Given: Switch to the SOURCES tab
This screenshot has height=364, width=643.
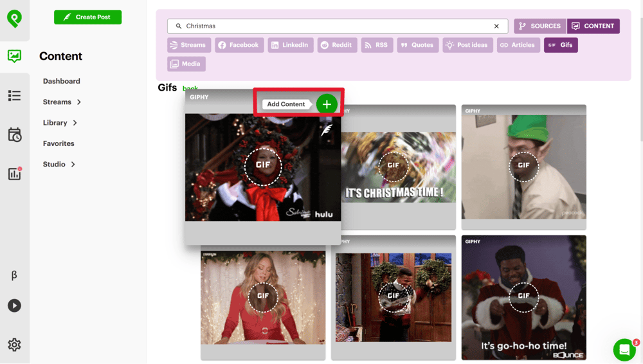Looking at the screenshot, I should pyautogui.click(x=539, y=26).
